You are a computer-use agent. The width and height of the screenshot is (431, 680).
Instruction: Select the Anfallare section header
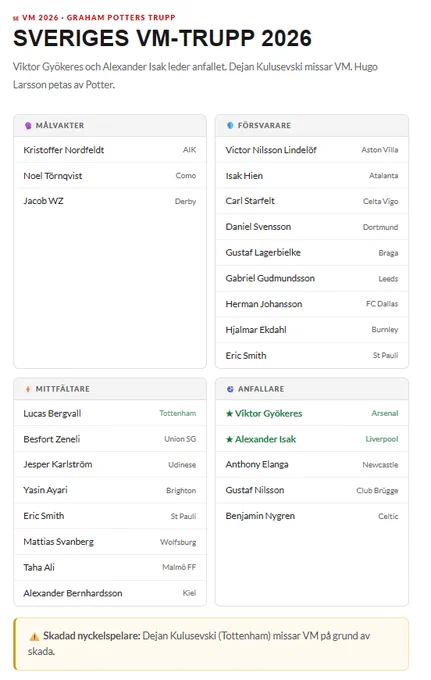312,389
